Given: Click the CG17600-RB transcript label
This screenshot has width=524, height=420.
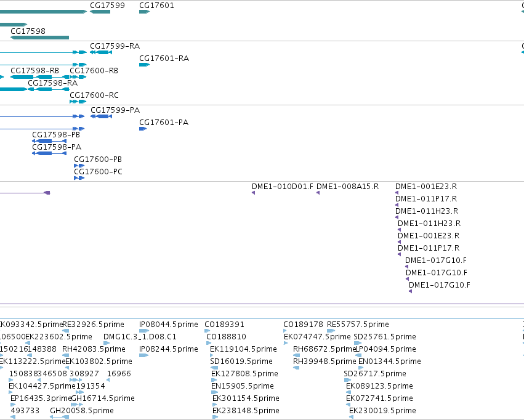Looking at the screenshot, I should (94, 70).
